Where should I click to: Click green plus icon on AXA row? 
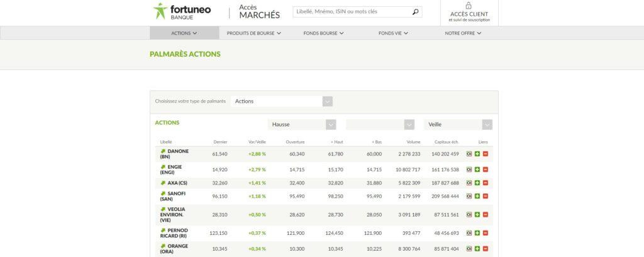477,183
